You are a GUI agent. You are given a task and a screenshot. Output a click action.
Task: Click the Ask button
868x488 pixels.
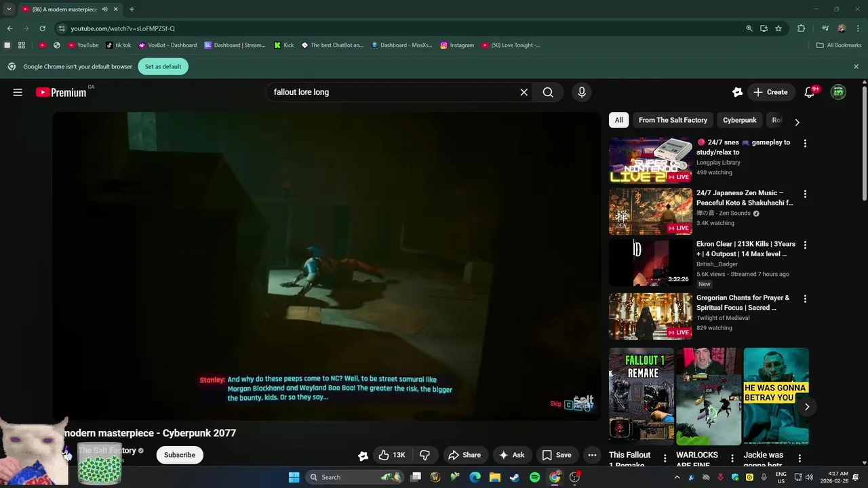512,455
